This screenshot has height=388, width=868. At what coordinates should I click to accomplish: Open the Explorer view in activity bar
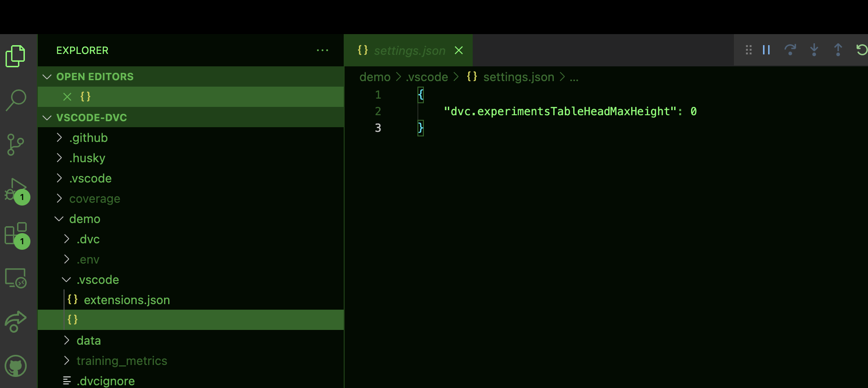click(16, 56)
